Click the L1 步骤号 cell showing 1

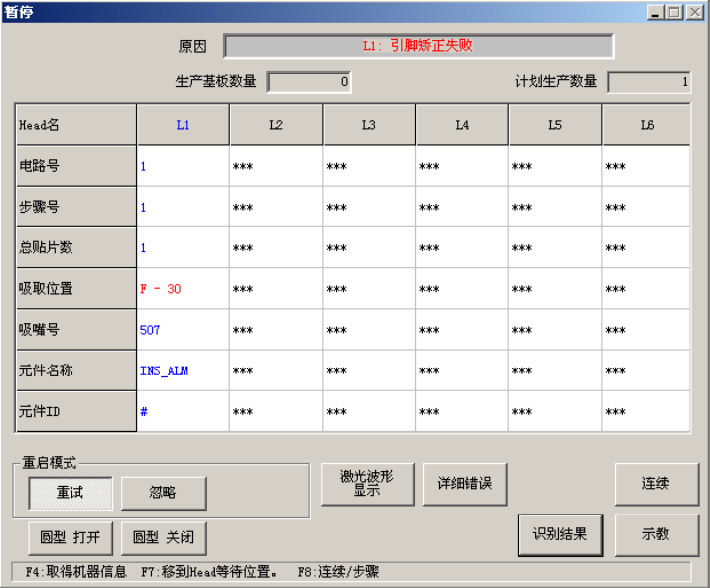tap(184, 207)
